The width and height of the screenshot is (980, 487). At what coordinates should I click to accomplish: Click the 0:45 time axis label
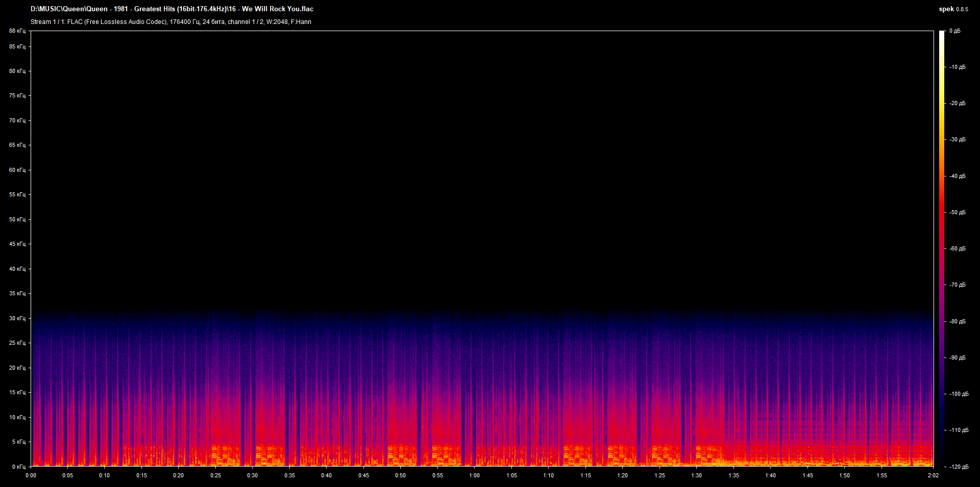click(364, 475)
